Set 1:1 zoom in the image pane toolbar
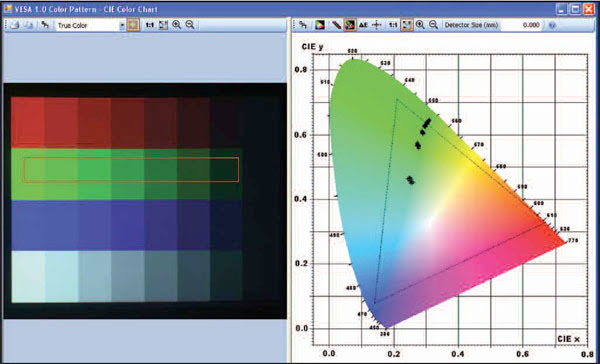Image resolution: width=600 pixels, height=364 pixels. point(150,25)
